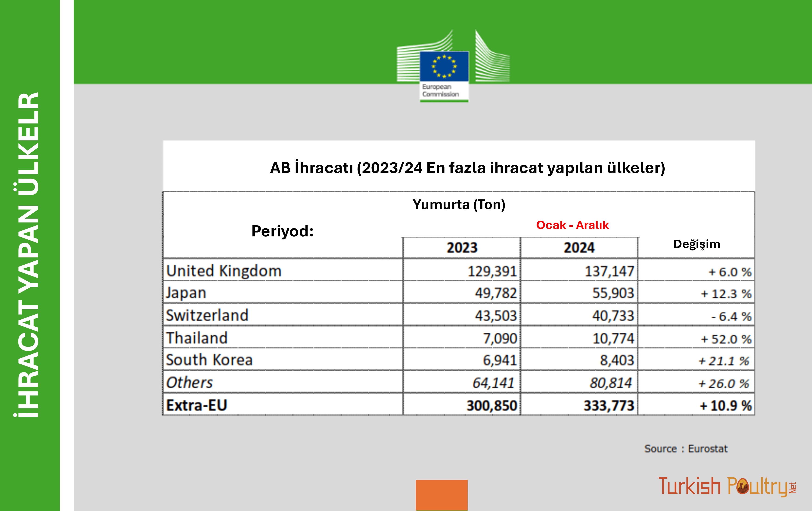Select the 'South Korea' row label
Image resolution: width=812 pixels, height=511 pixels.
pyautogui.click(x=209, y=360)
